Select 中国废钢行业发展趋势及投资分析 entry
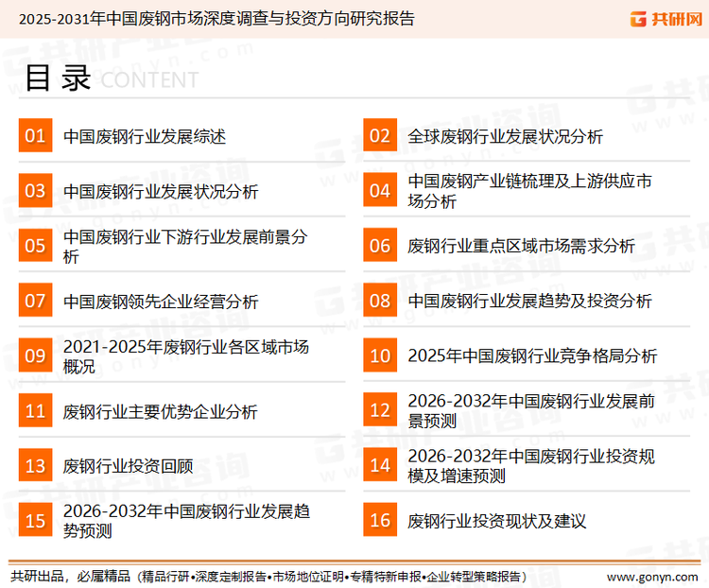 click(x=529, y=301)
